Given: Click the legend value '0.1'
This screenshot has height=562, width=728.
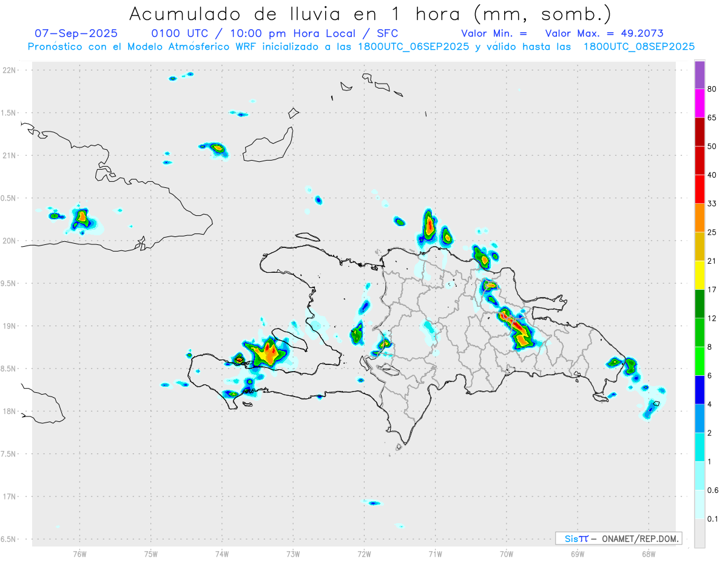Looking at the screenshot, I should (x=713, y=519).
